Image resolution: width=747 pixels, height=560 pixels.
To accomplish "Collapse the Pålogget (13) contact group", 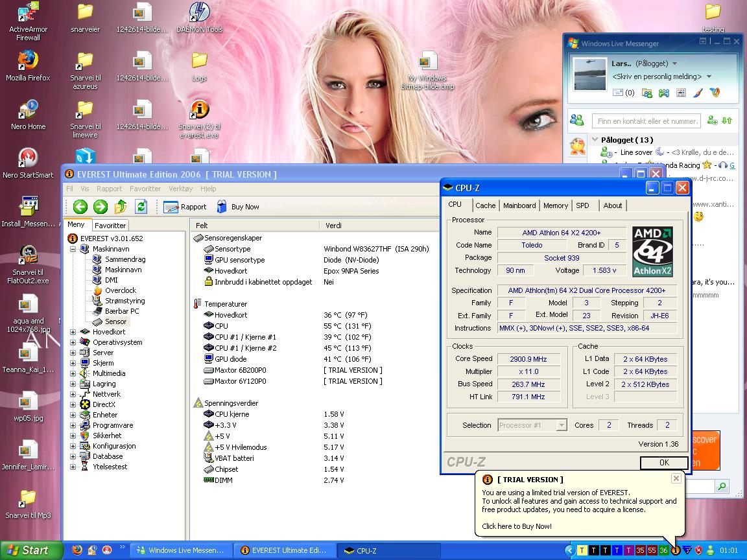I will 595,139.
